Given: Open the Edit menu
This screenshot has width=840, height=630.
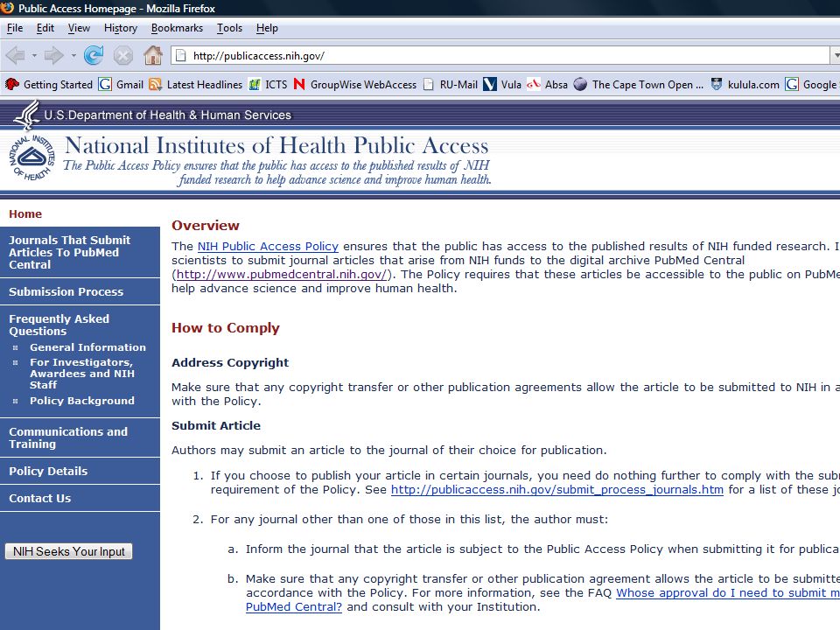Looking at the screenshot, I should point(45,28).
